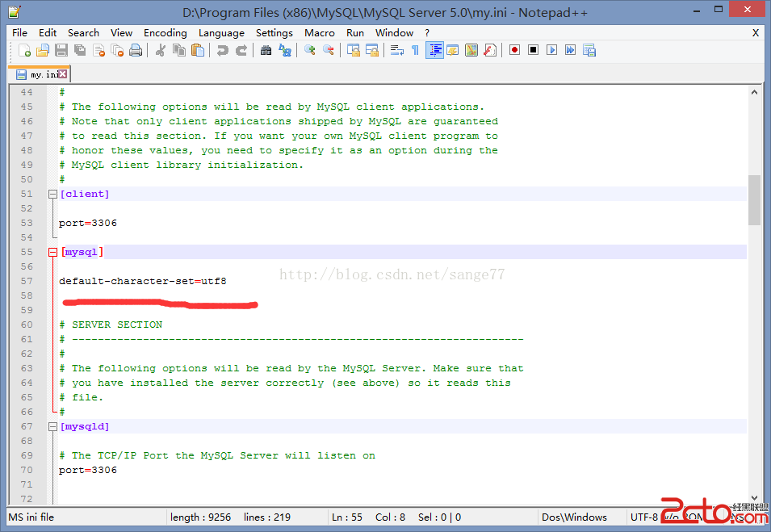
Task: Open the View menu
Action: pyautogui.click(x=121, y=33)
